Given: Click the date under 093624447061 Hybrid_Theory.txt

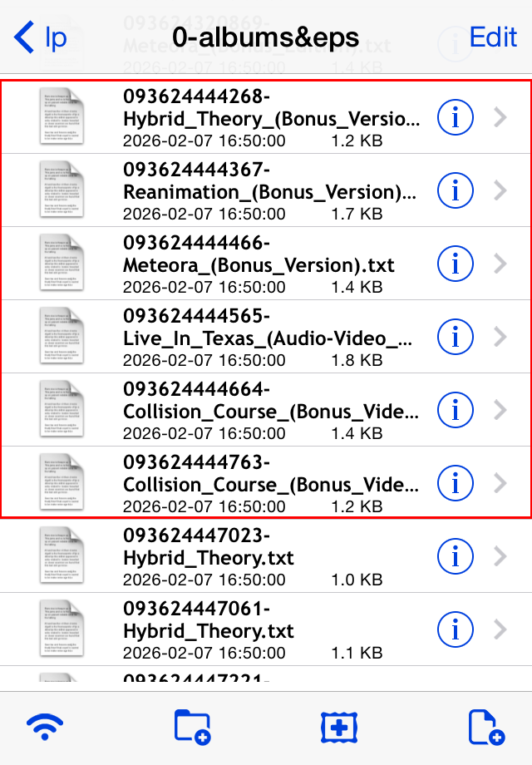Looking at the screenshot, I should pos(204,653).
